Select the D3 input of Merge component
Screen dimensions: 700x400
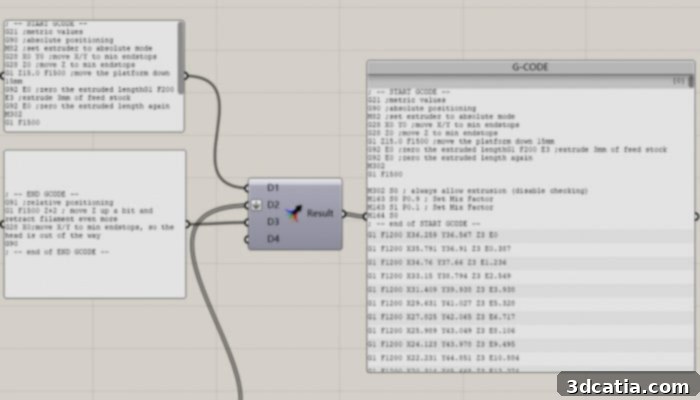pyautogui.click(x=273, y=222)
